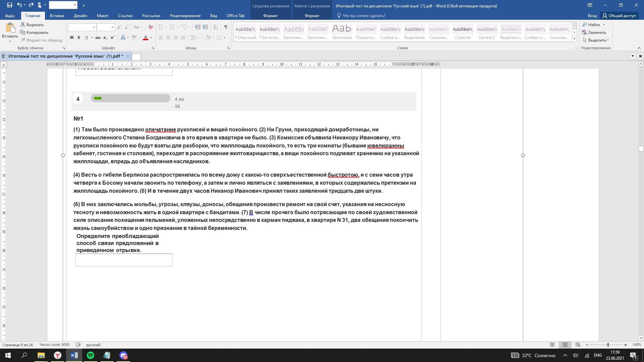Image resolution: width=644 pixels, height=362 pixels.
Task: Click the subscript x₂ icon
Action: point(105,38)
